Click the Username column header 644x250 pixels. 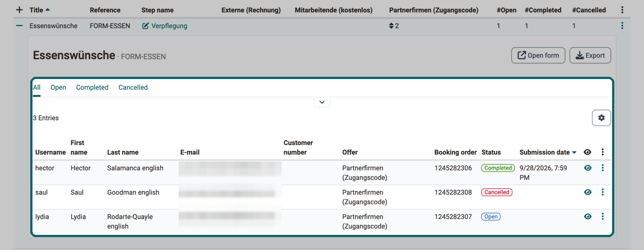(50, 152)
